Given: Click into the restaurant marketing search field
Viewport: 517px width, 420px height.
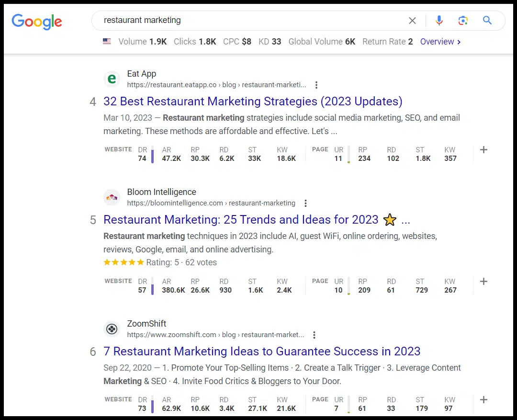Looking at the screenshot, I should tap(249, 21).
